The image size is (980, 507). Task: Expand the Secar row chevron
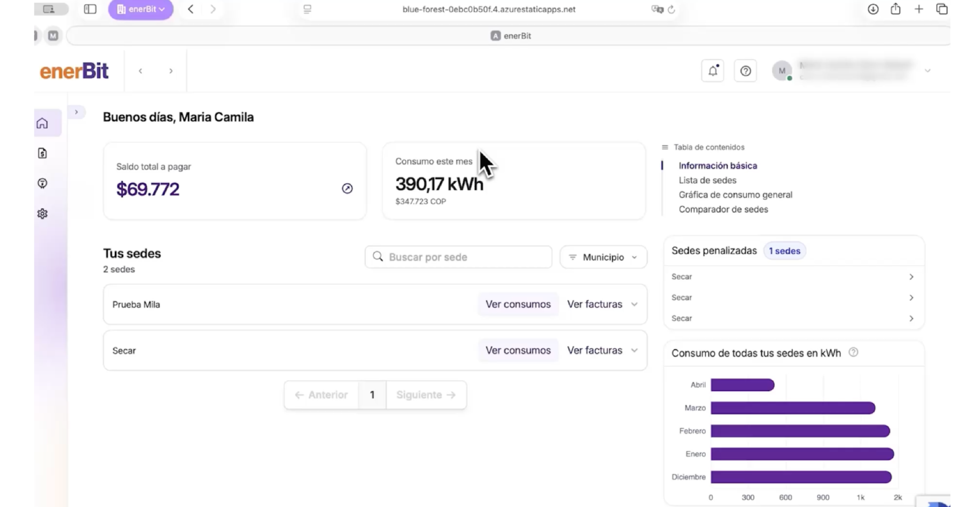(x=634, y=350)
